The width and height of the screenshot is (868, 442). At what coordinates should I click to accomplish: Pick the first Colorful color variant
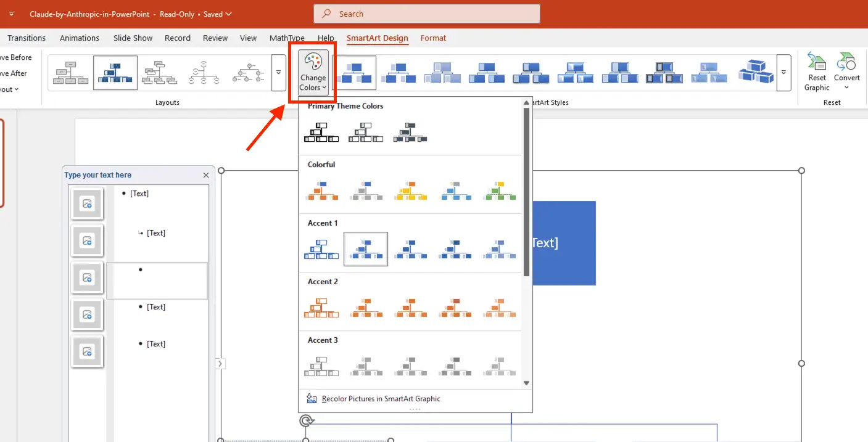[x=321, y=190]
